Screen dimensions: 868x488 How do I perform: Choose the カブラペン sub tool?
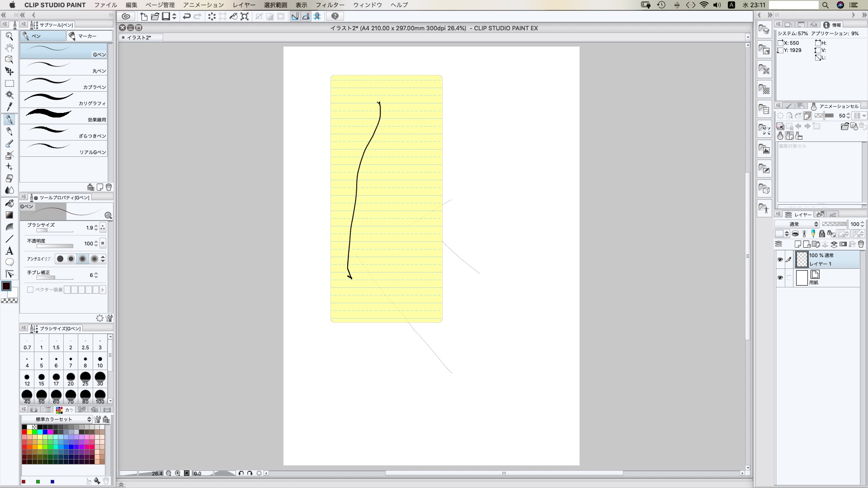pos(64,84)
